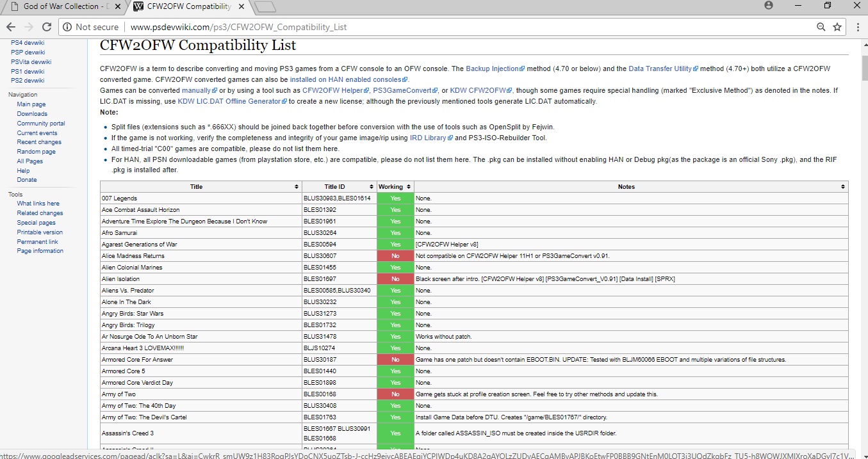
Task: Click the Assassin's Creed 3 title cell
Action: click(201, 433)
